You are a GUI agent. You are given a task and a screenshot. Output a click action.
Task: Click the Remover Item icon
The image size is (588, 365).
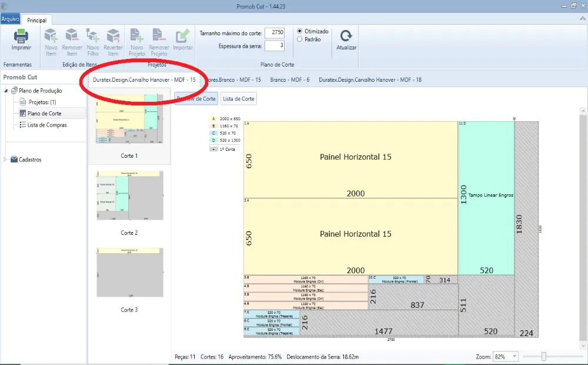(x=72, y=35)
